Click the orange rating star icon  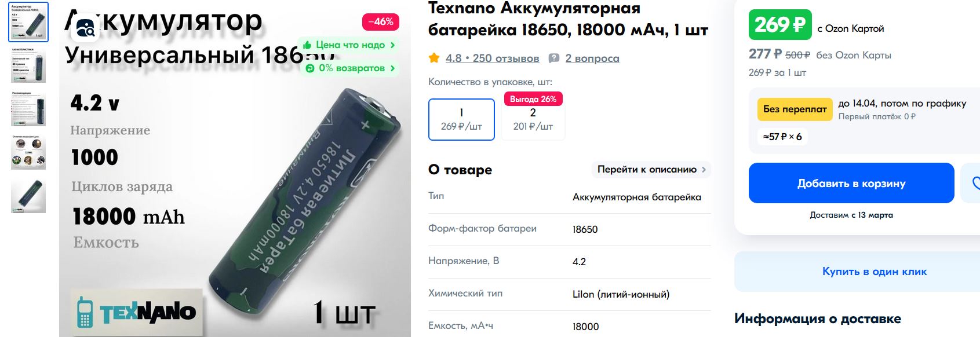pyautogui.click(x=433, y=58)
